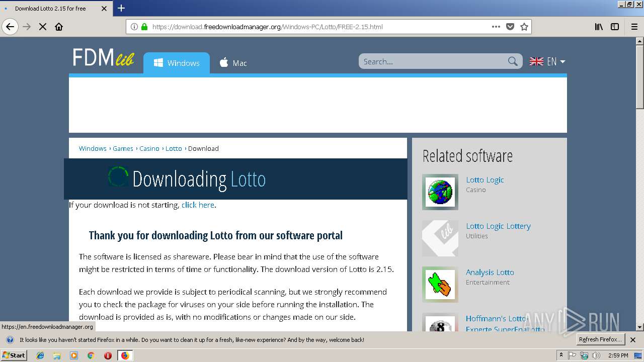The width and height of the screenshot is (644, 362).
Task: Click the Firefox taskbar button
Action: click(125, 355)
